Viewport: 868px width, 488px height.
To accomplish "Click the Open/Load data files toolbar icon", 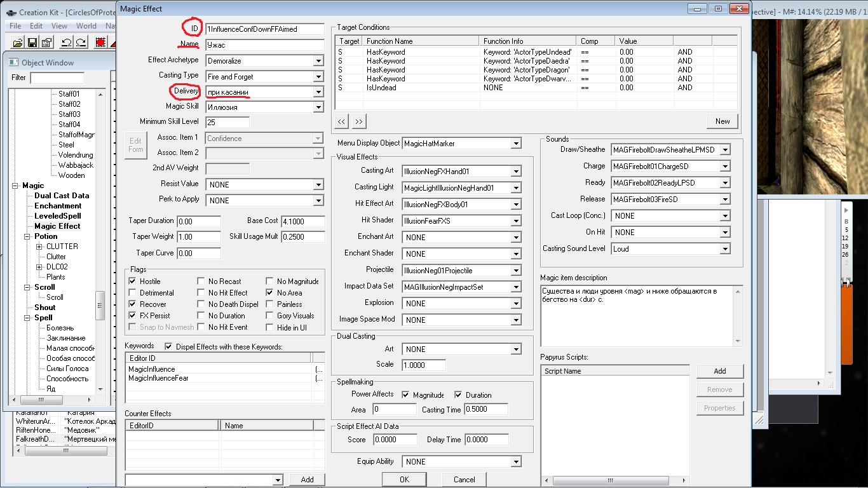I will tap(17, 43).
